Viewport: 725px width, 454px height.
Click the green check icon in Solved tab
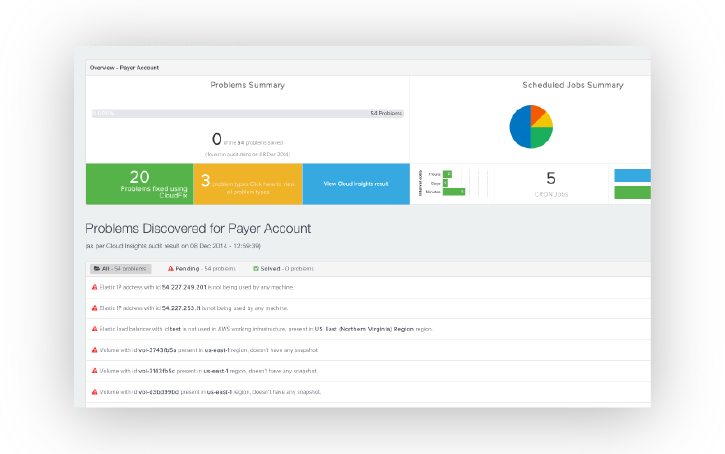(x=257, y=268)
